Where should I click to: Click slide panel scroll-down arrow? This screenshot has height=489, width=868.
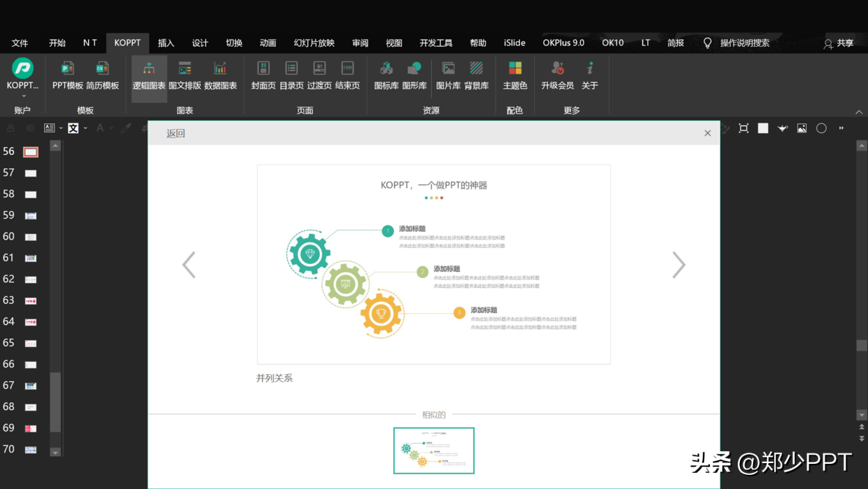click(55, 452)
